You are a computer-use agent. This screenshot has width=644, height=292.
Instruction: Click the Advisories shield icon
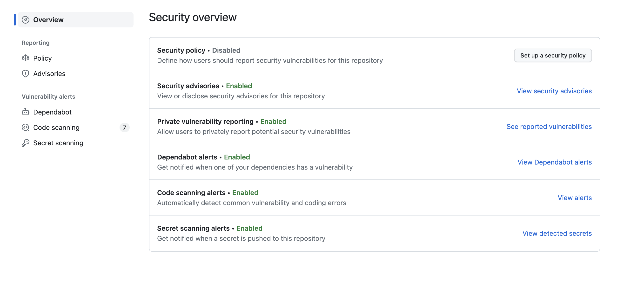tap(26, 73)
